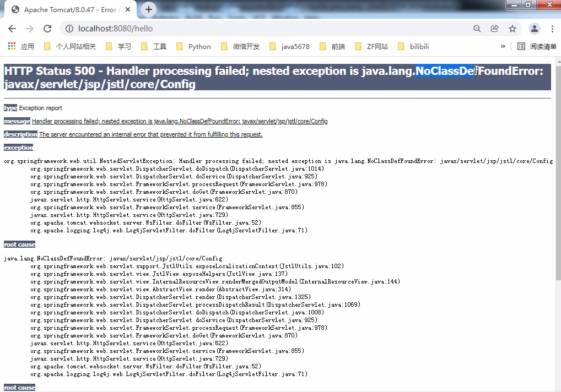Open the zoom magnifier in the address bar
Viewport: 561px width, 392px height.
click(477, 28)
